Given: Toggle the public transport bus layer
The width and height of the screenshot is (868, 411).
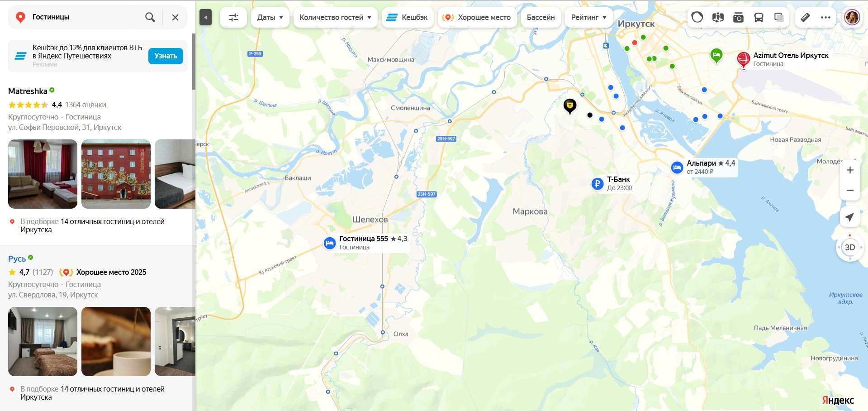Looking at the screenshot, I should [759, 18].
